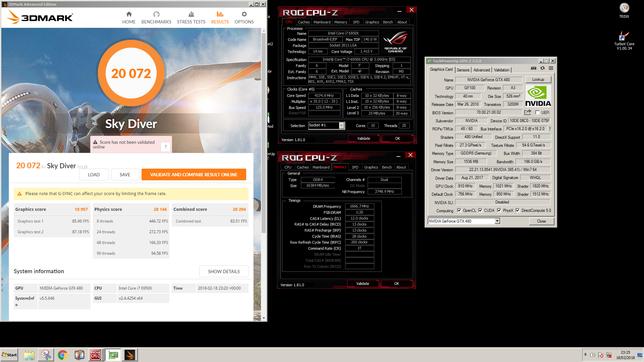Share the BIOS version in GPU-Z
This screenshot has width=644, height=362.
528,112
